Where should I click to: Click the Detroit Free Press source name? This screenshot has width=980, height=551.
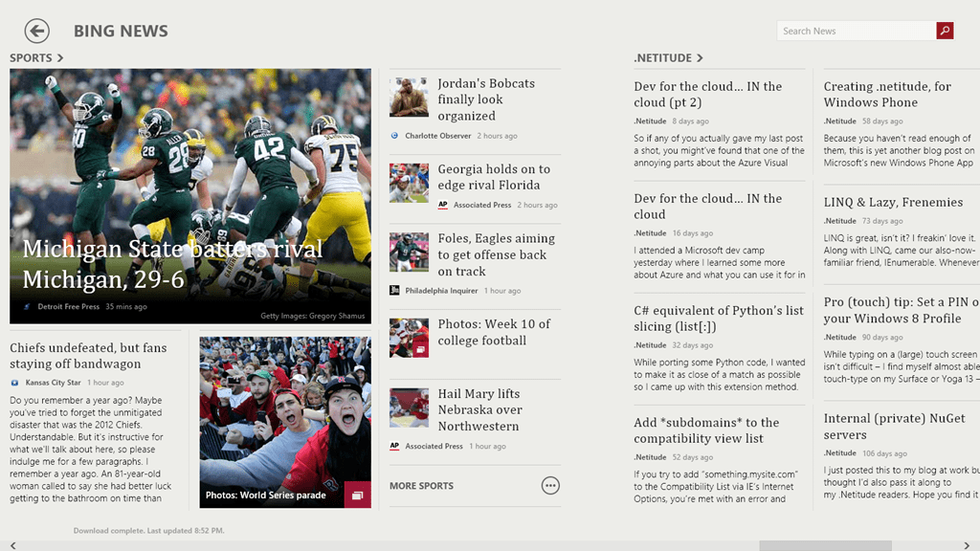68,307
